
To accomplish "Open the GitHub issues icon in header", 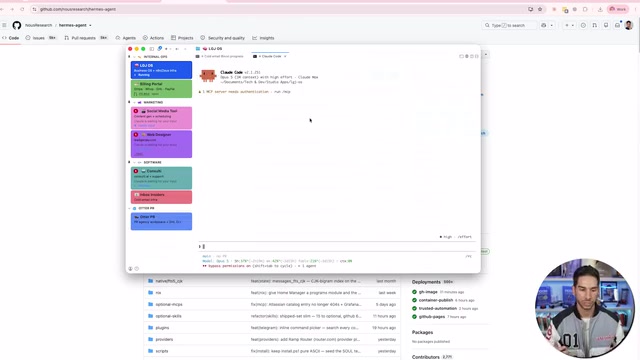I will click(x=583, y=25).
